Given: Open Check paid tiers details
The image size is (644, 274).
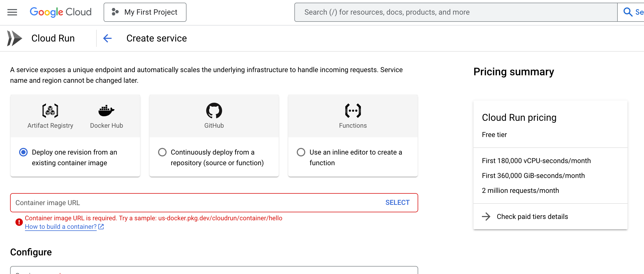Looking at the screenshot, I should tap(532, 217).
